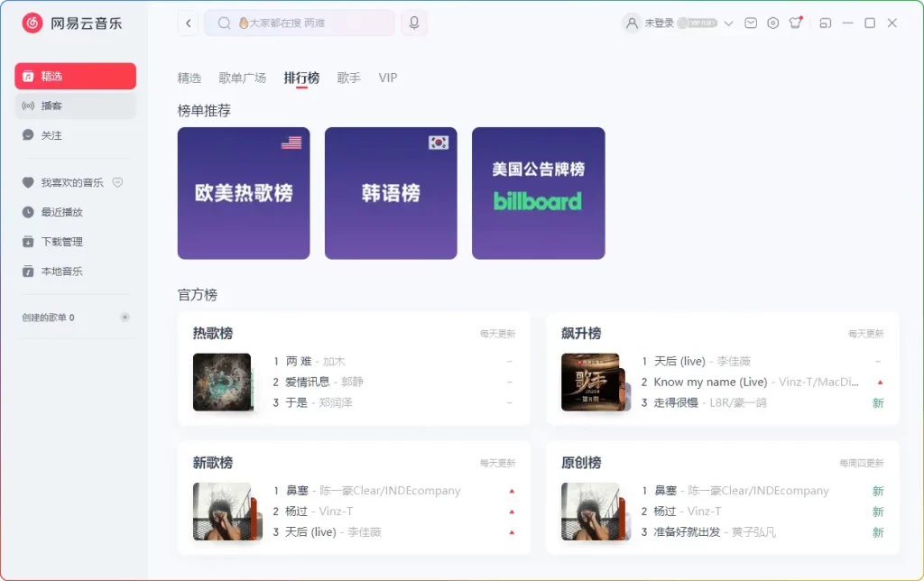Switch to the mini player mode icon

click(826, 23)
